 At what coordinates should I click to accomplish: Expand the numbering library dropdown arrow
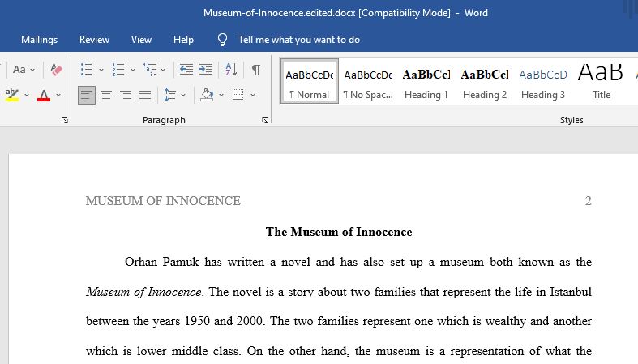click(x=133, y=70)
